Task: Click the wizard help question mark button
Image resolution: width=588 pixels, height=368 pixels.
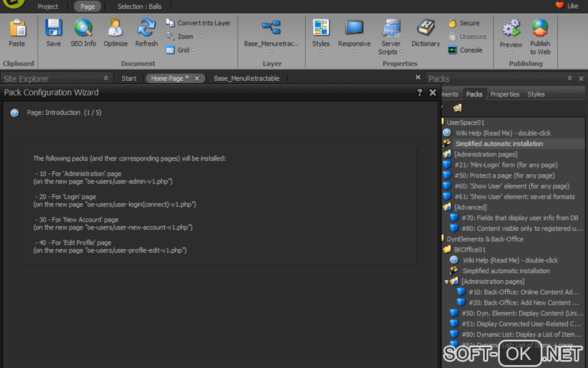Action: tap(420, 92)
